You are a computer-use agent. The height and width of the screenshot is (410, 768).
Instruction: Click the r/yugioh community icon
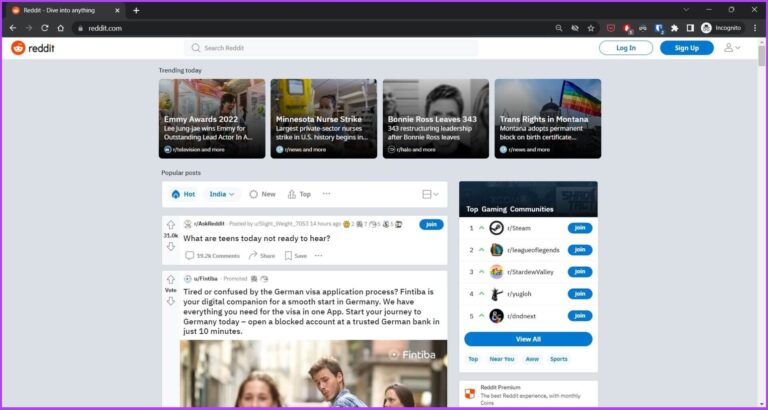(x=496, y=294)
